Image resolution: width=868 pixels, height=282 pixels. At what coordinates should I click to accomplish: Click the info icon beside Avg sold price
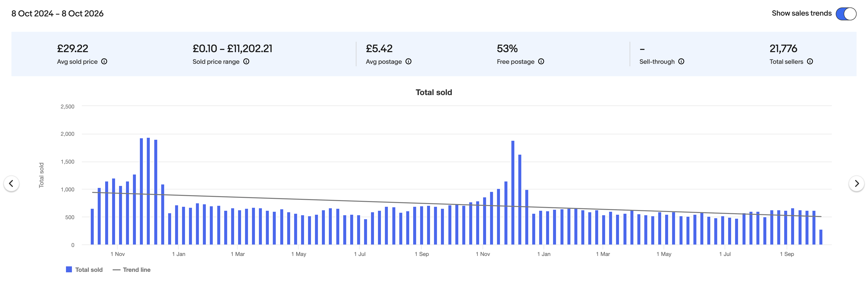tap(104, 61)
